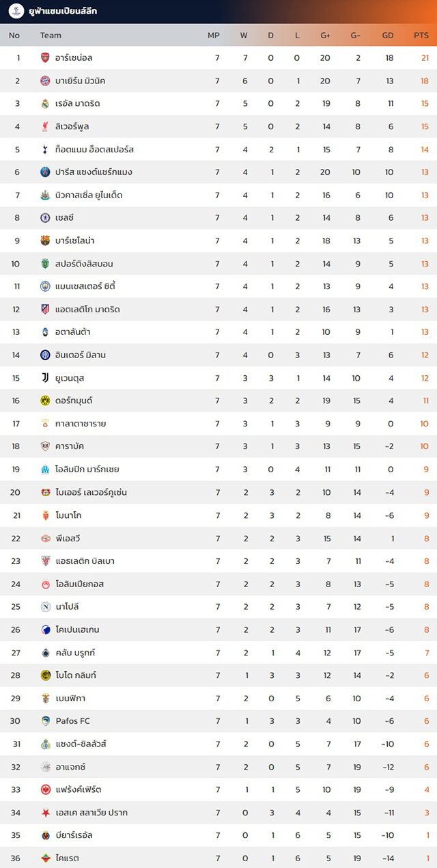Click the Borussia Dortmund club crest
The image size is (437, 868).
[x=45, y=401]
